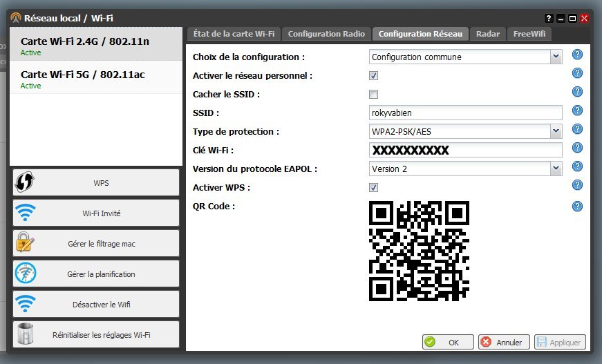Click Gérer la planification
The image size is (602, 364).
coord(96,274)
